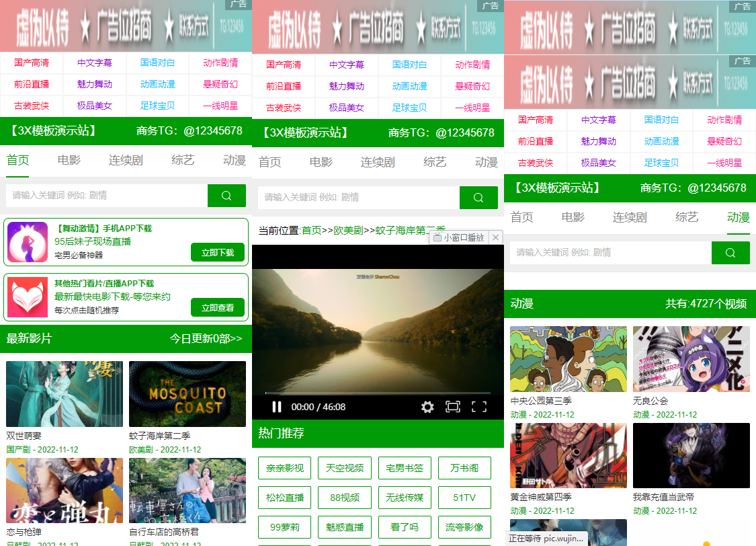
Task: Focus the keyword search field on right screen
Action: click(x=611, y=253)
